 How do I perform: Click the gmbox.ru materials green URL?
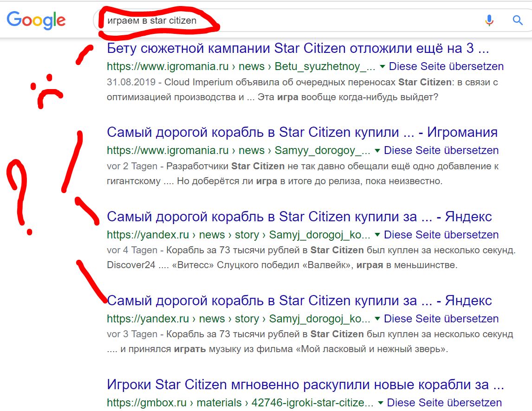pos(240,403)
